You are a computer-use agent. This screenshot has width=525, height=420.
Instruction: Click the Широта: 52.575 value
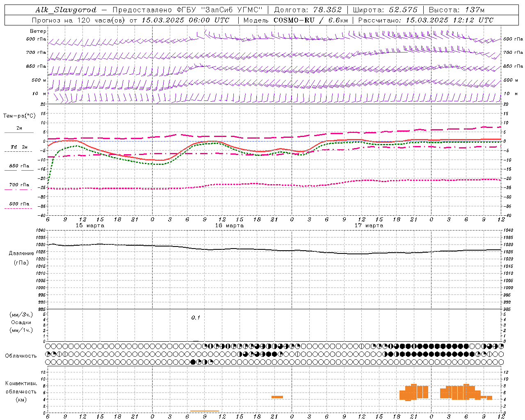385,10
